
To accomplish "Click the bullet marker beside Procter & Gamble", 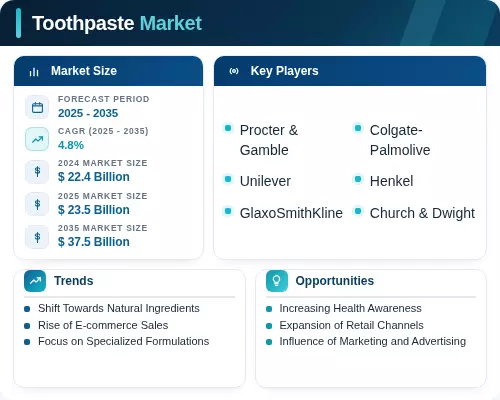I will point(228,128).
